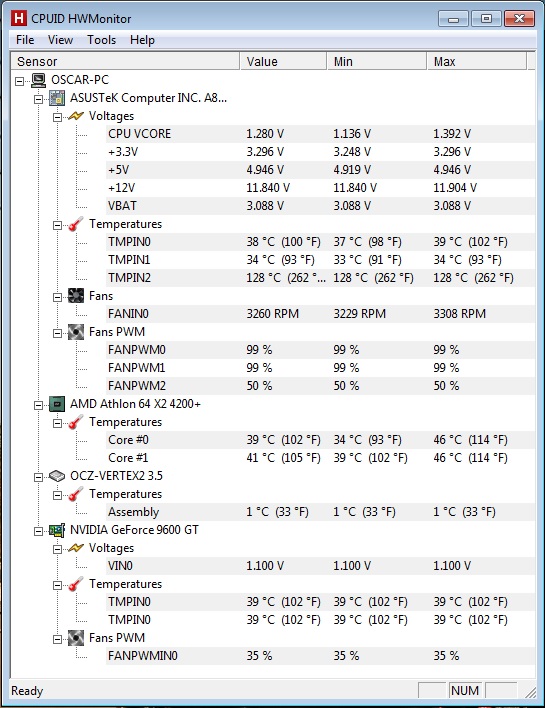Click the thermometer icon under AMD Athlon
The height and width of the screenshot is (708, 545).
tap(76, 422)
